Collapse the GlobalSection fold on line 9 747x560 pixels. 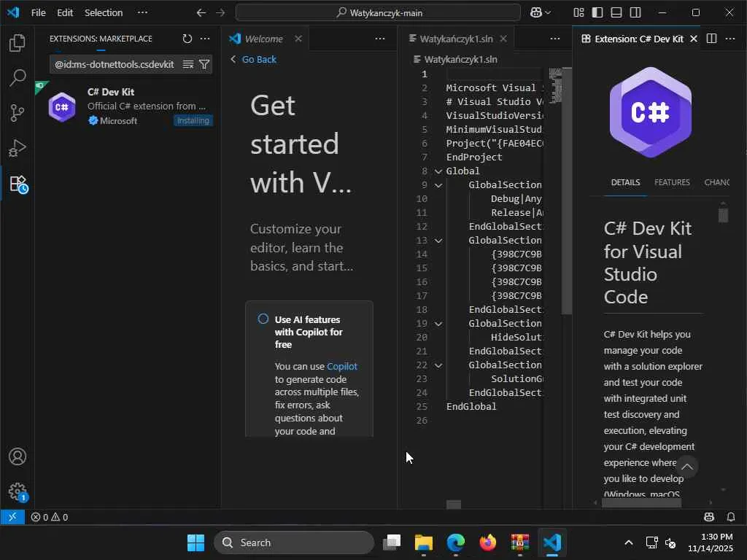(x=438, y=185)
